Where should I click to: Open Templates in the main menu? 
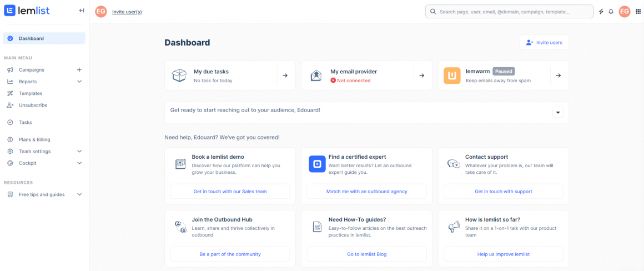(31, 93)
